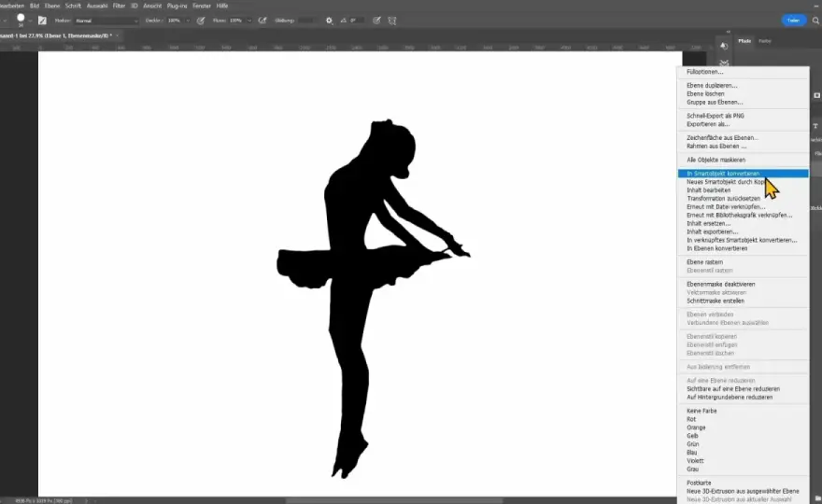Viewport: 822px width, 504px height.
Task: Switch to the Farbe tab
Action: (x=765, y=41)
